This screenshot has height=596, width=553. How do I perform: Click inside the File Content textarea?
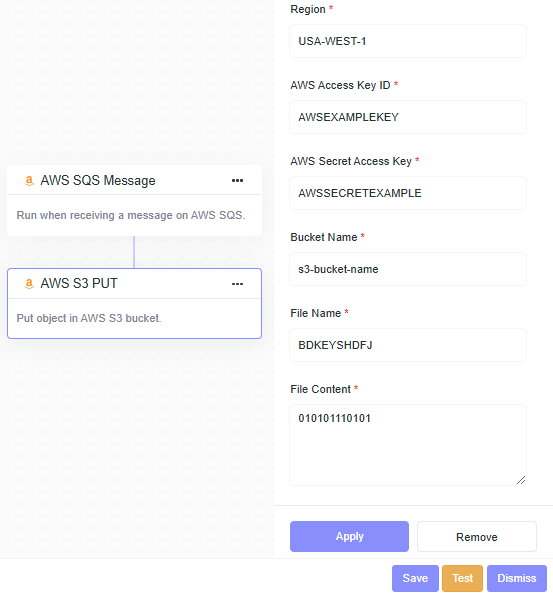[x=408, y=445]
